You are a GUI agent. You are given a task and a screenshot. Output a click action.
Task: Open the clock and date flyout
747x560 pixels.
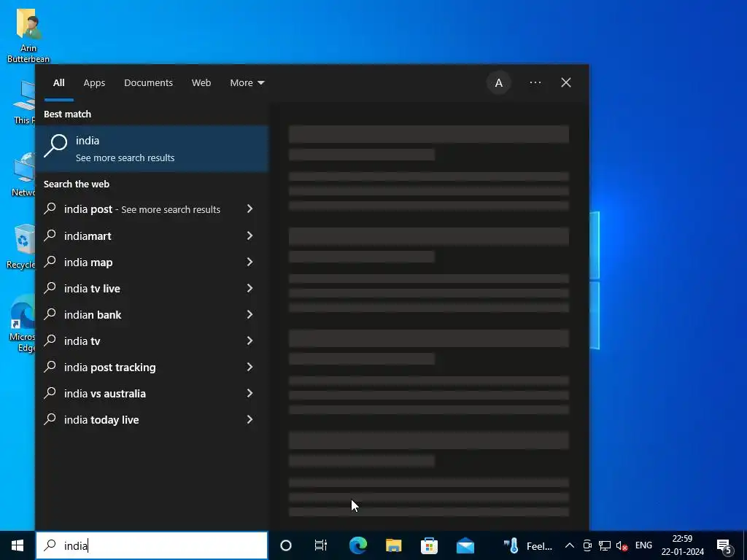pyautogui.click(x=682, y=545)
